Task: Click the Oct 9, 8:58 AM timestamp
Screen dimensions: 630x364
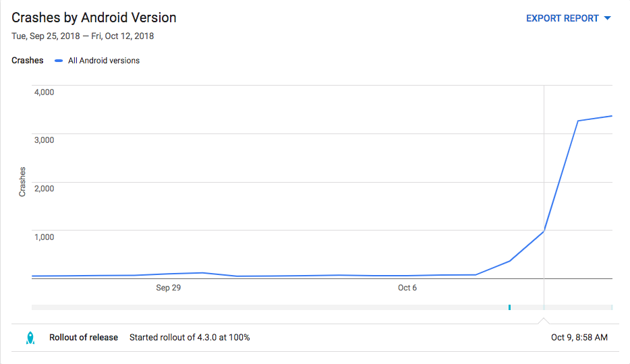Action: tap(579, 338)
